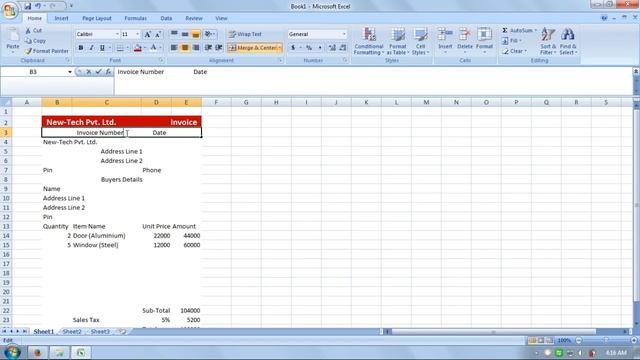Align cell text to the left

point(174,48)
